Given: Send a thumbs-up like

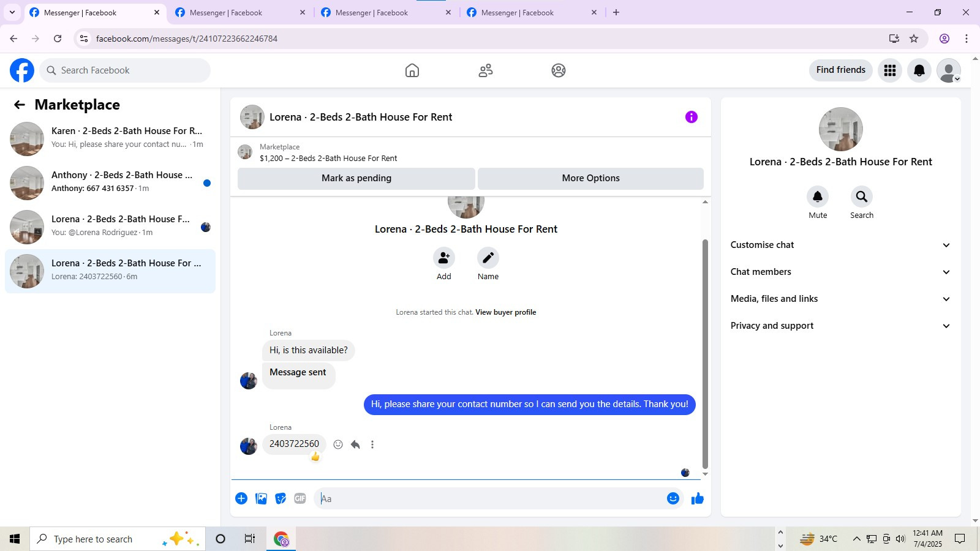Looking at the screenshot, I should [x=698, y=498].
